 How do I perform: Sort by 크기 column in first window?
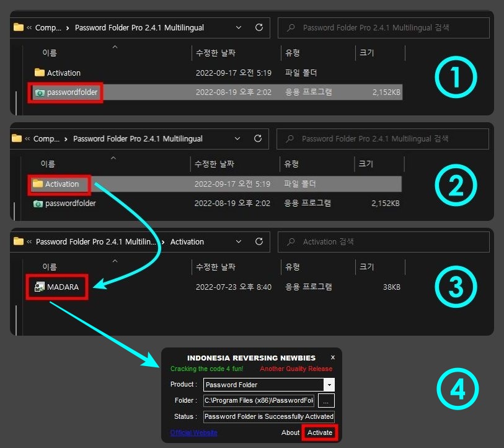coord(367,53)
